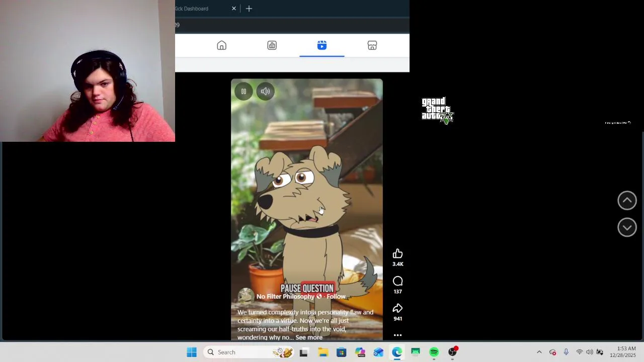Viewport: 644px width, 362px height.
Task: Click the Grand Theft Auto V logo
Action: point(437,110)
